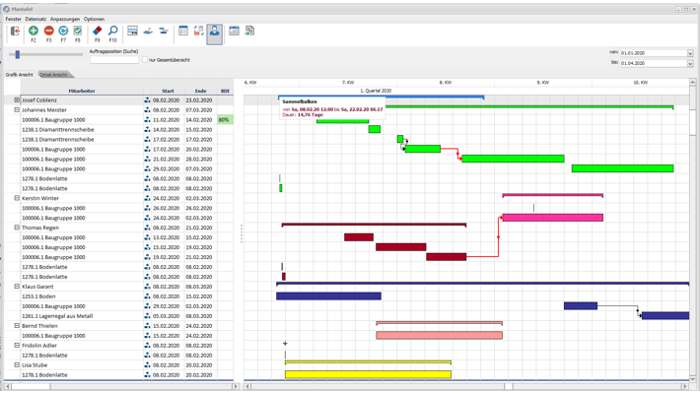Image resolution: width=700 pixels, height=394 pixels.
Task: Collapse the Johannes Meister tree node
Action: 17,110
